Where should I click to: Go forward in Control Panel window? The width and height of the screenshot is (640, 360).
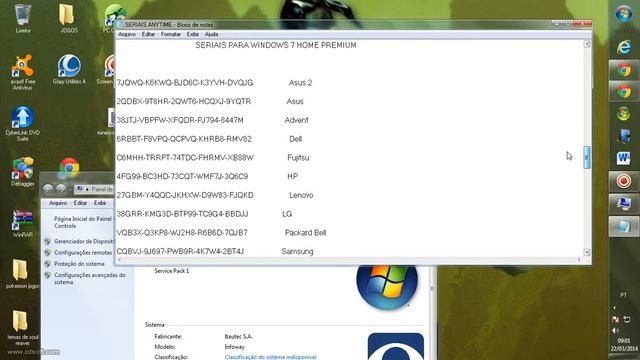61,189
